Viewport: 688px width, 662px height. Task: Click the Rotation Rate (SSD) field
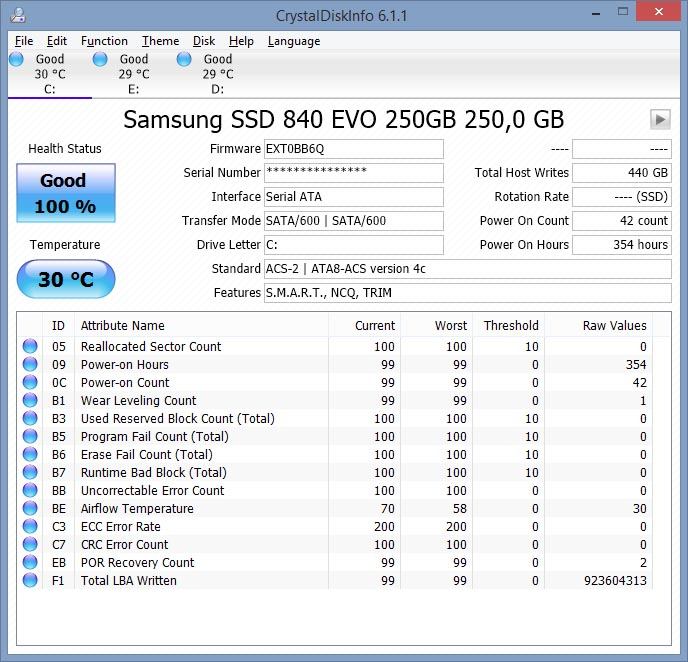[x=622, y=197]
